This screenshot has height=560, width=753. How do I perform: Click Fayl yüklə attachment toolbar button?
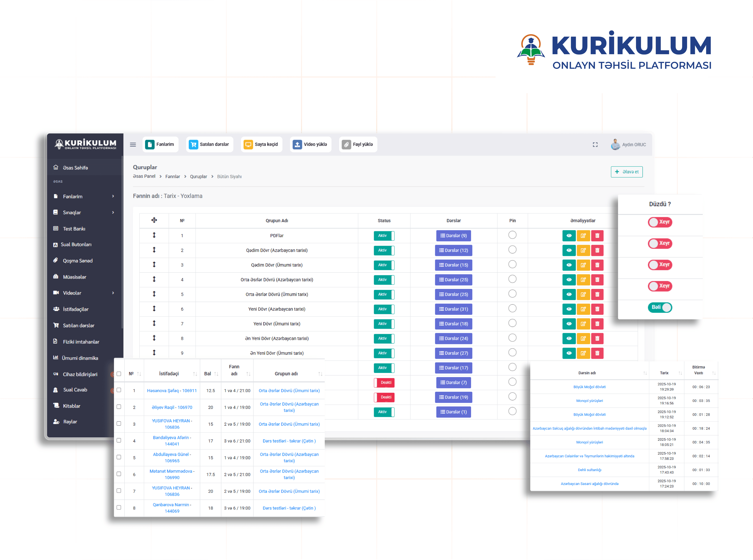point(358,144)
